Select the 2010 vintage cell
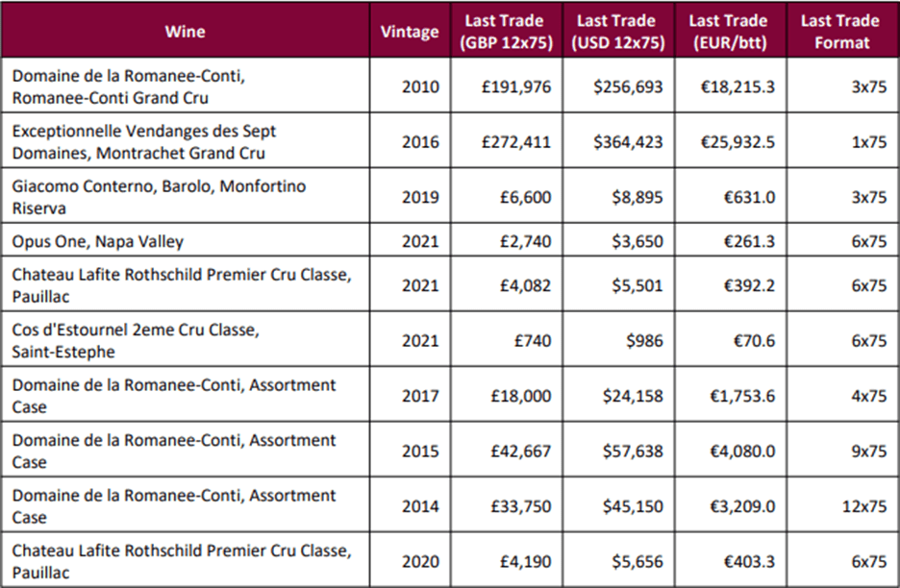The width and height of the screenshot is (900, 588). (x=420, y=87)
